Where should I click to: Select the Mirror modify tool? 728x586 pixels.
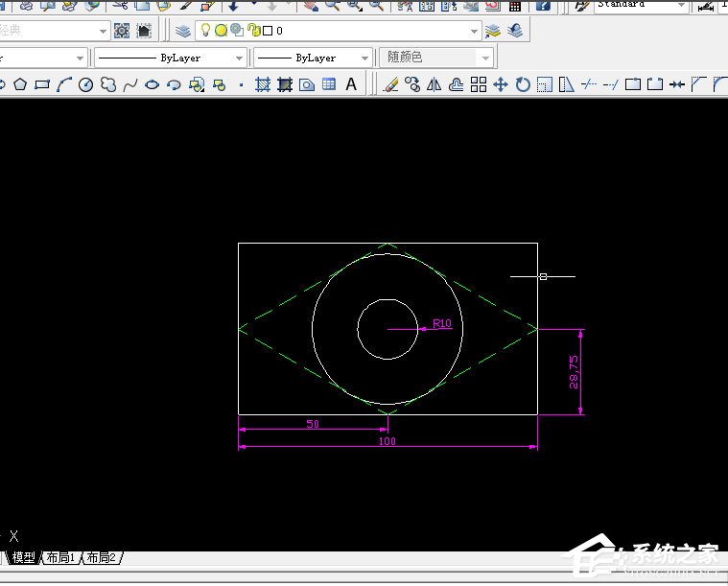[434, 84]
